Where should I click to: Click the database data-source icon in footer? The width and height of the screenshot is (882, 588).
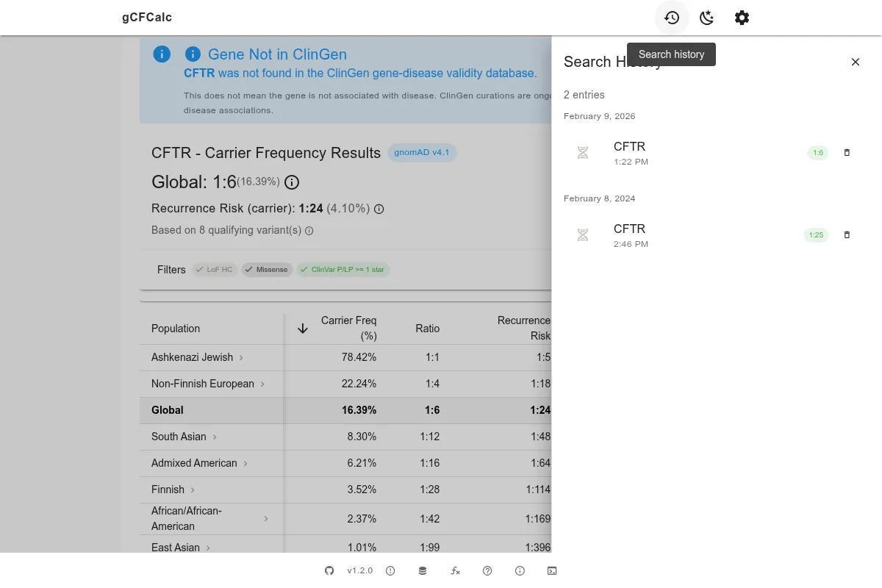coord(423,570)
